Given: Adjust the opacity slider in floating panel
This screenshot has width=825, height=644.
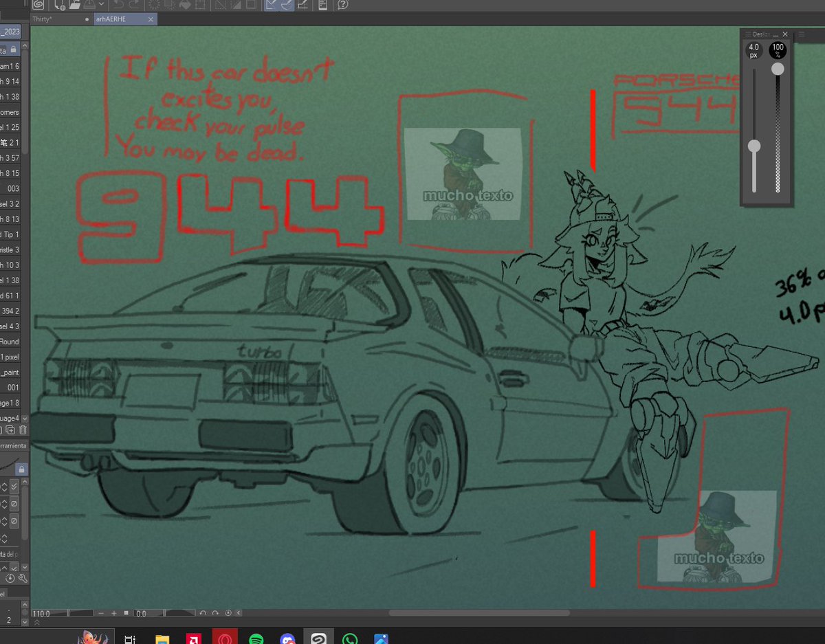Looking at the screenshot, I should [x=778, y=69].
